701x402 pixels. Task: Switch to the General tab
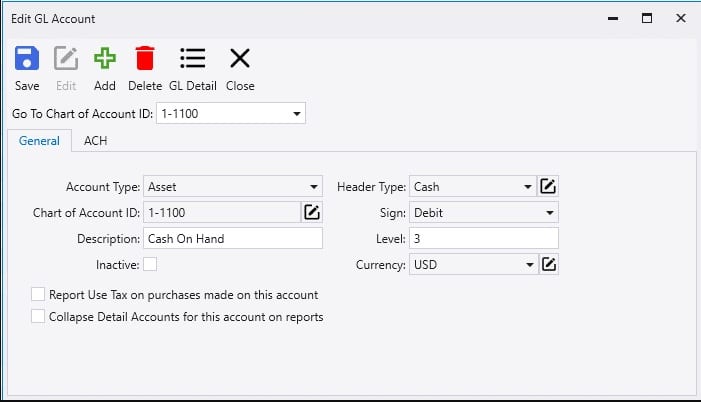pyautogui.click(x=39, y=141)
